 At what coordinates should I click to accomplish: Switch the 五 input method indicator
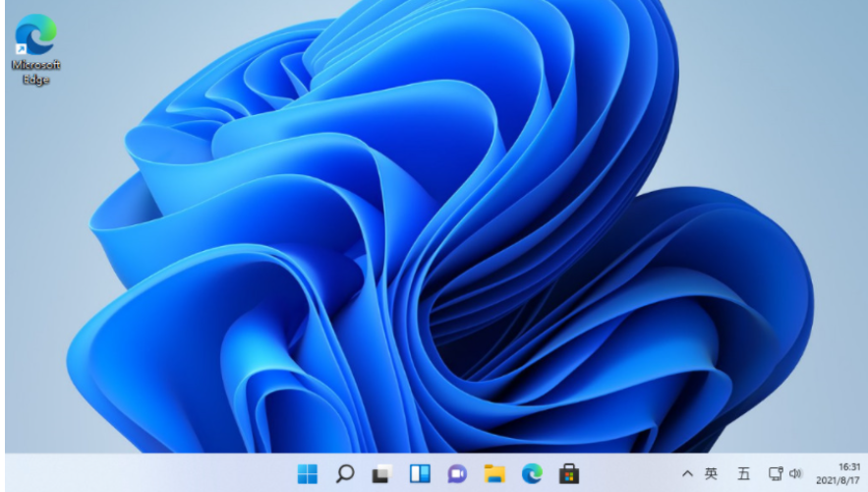743,473
